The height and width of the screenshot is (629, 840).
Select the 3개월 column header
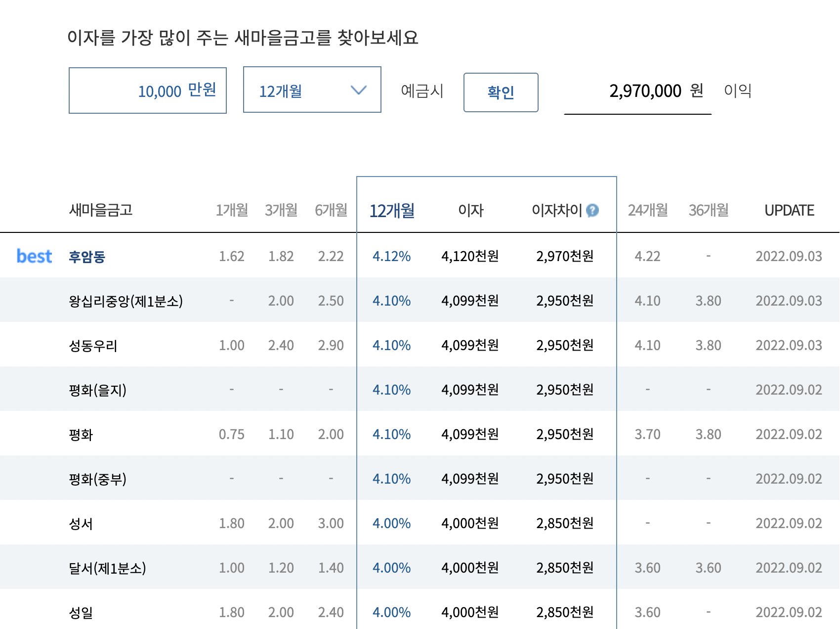(x=281, y=210)
